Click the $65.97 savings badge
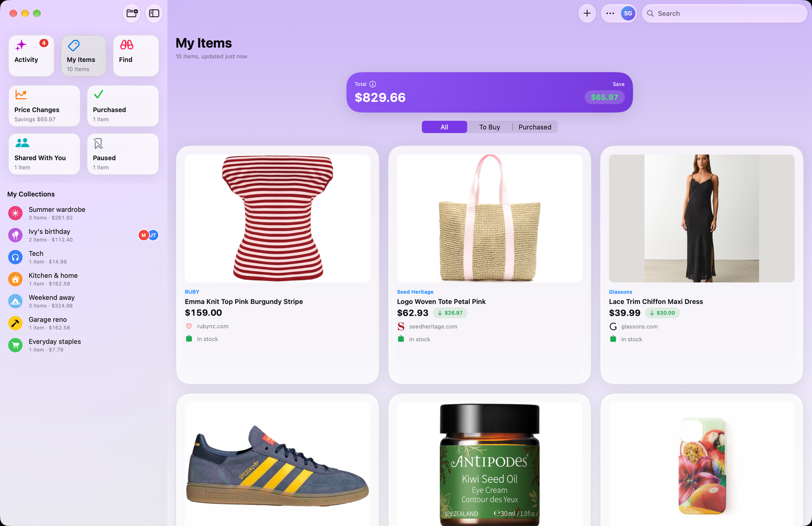 click(604, 97)
